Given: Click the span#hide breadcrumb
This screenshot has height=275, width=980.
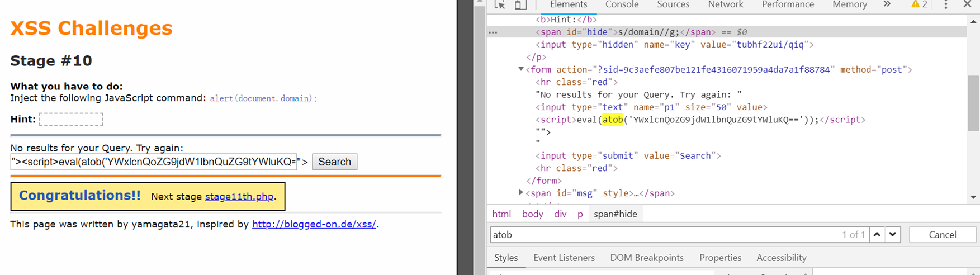Looking at the screenshot, I should 616,214.
